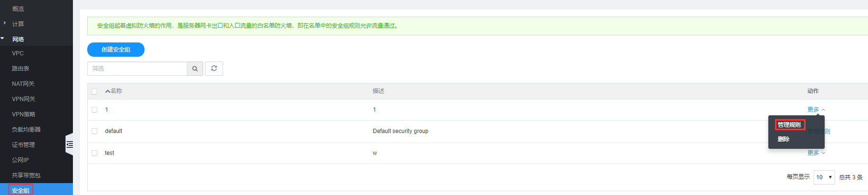Open the rows-per-page dropdown showing 10
The width and height of the screenshot is (868, 195).
point(824,177)
